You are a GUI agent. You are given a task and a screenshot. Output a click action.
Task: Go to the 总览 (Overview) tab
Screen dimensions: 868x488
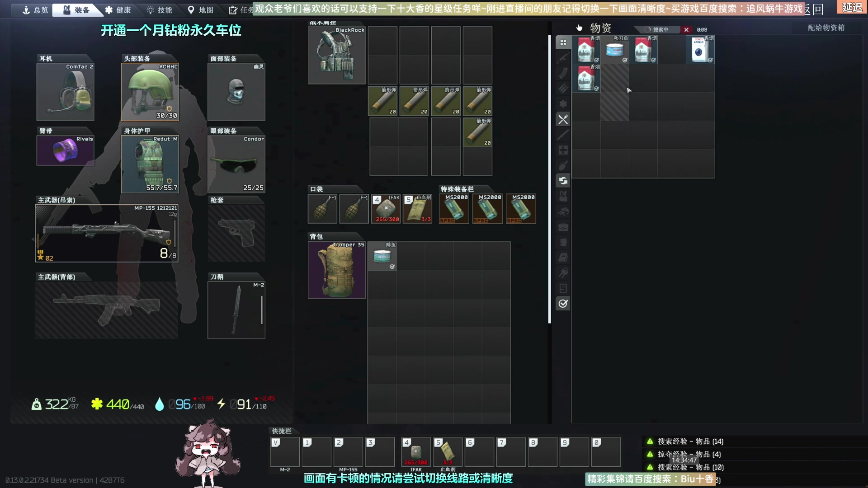(x=35, y=10)
